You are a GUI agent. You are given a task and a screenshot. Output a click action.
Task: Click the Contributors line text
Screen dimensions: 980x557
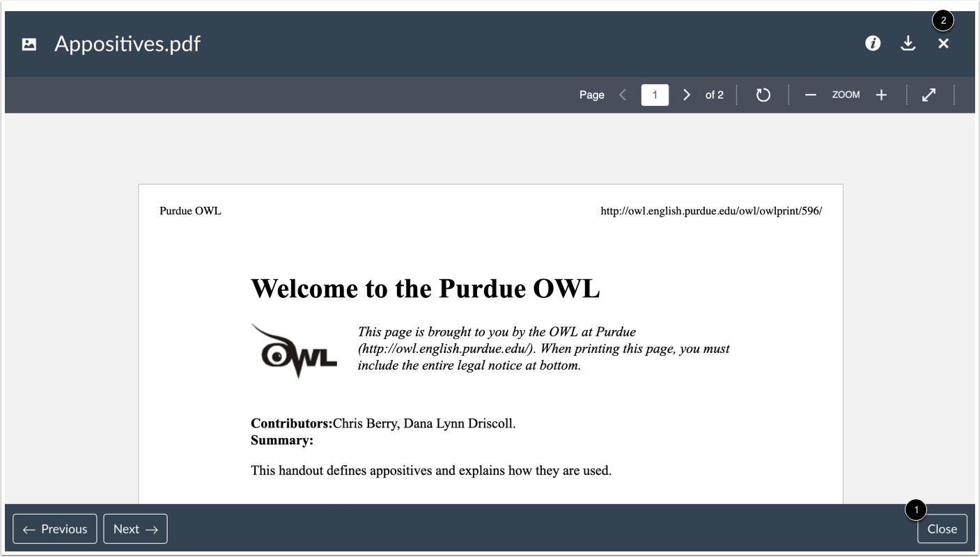tap(383, 423)
